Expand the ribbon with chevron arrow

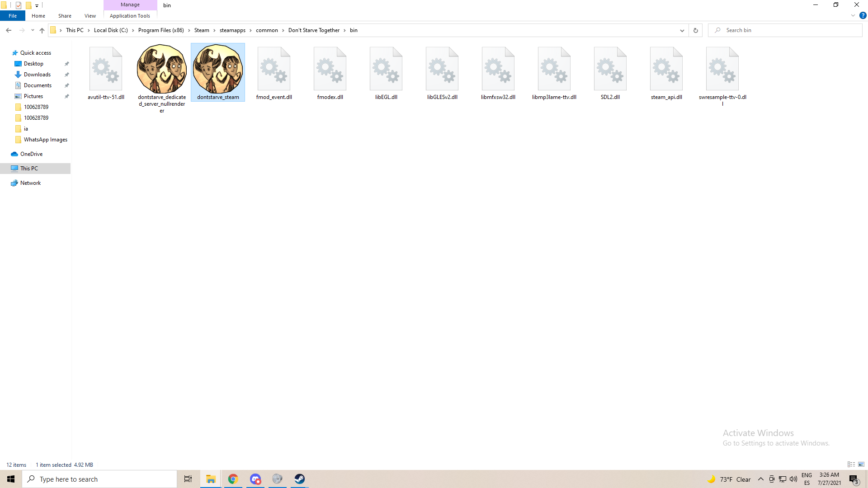click(853, 15)
